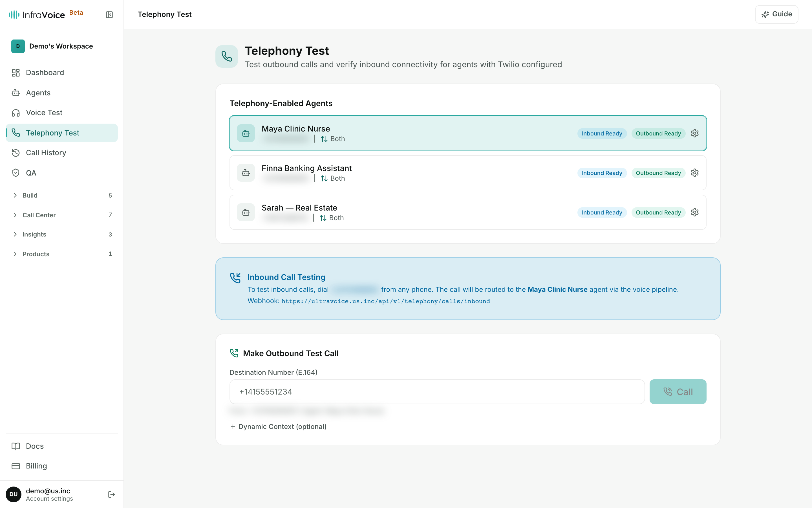This screenshot has width=812, height=508.
Task: Click the robot icon for Maya Clinic Nurse
Action: click(x=246, y=133)
